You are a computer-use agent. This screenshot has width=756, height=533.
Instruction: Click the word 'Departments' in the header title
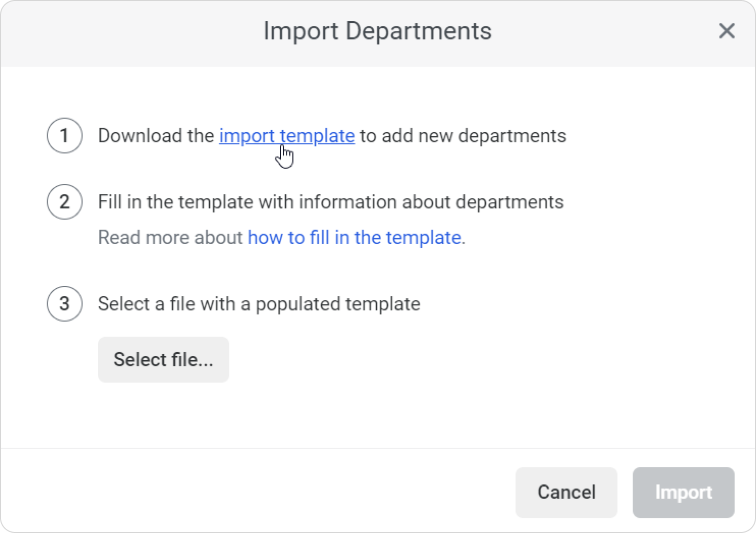(x=418, y=31)
